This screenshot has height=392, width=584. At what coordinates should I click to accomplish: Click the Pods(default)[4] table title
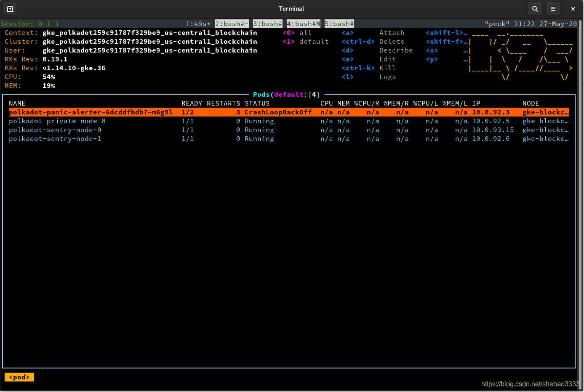click(x=287, y=95)
